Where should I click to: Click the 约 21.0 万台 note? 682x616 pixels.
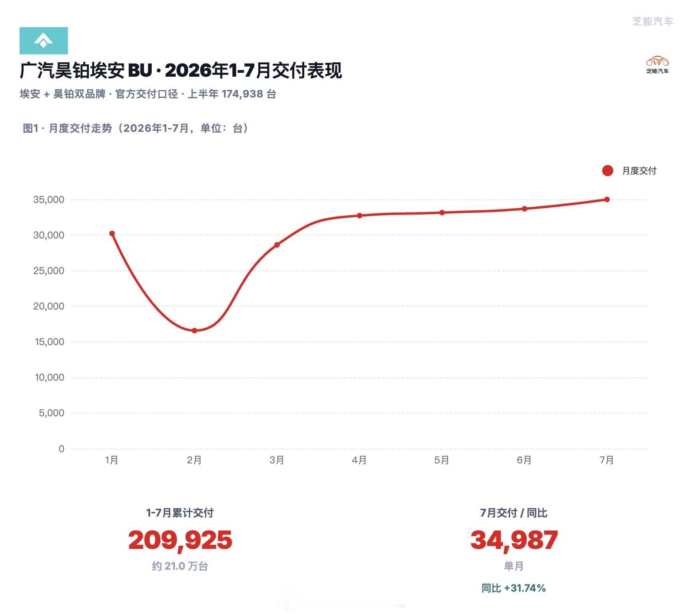coord(180,566)
